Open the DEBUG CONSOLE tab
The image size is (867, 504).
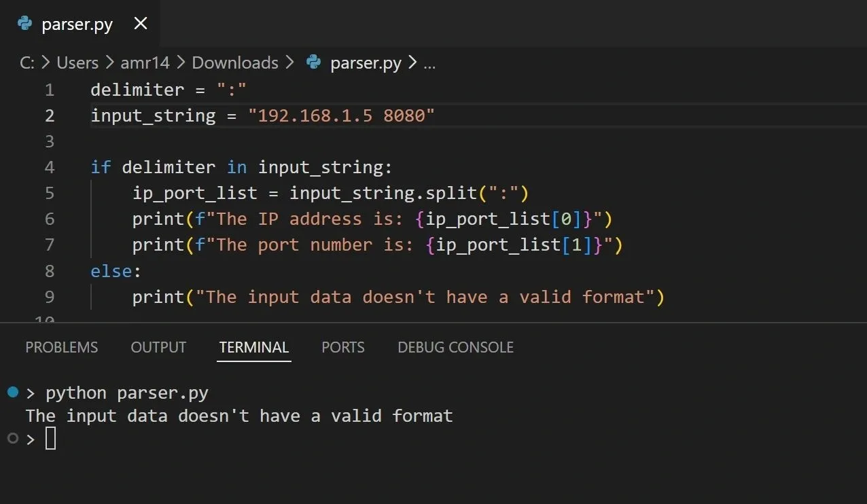pyautogui.click(x=455, y=347)
